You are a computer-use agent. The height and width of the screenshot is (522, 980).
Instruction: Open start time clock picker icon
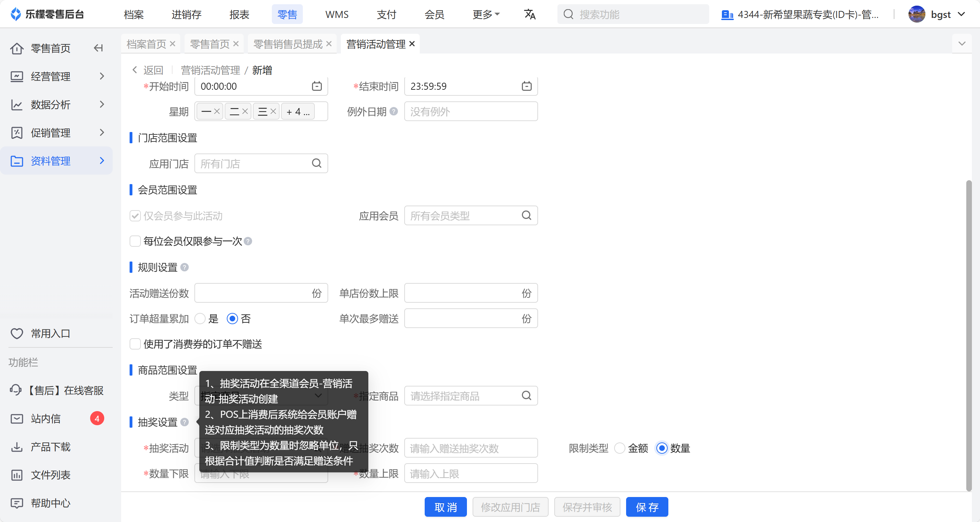coord(317,86)
